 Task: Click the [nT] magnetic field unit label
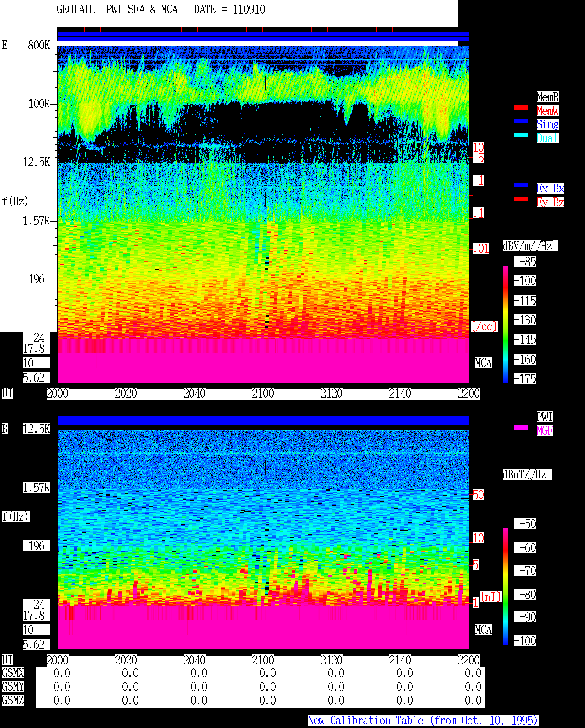[x=491, y=597]
